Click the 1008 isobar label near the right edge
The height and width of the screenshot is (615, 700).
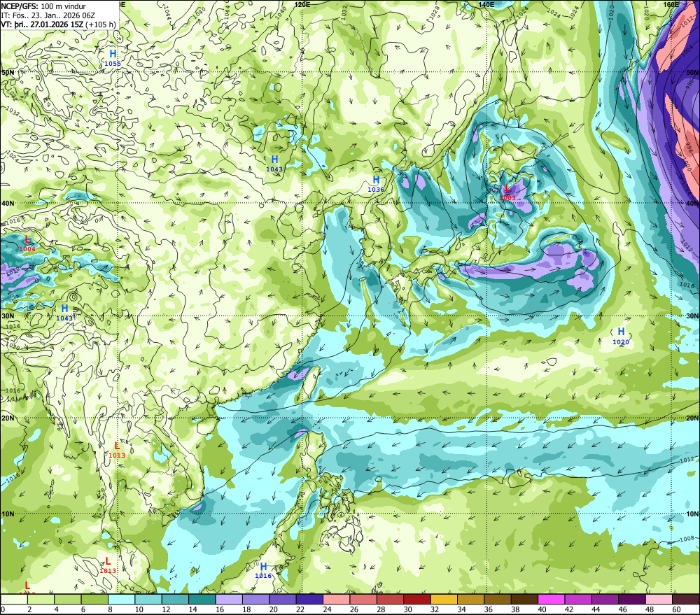pos(687,539)
